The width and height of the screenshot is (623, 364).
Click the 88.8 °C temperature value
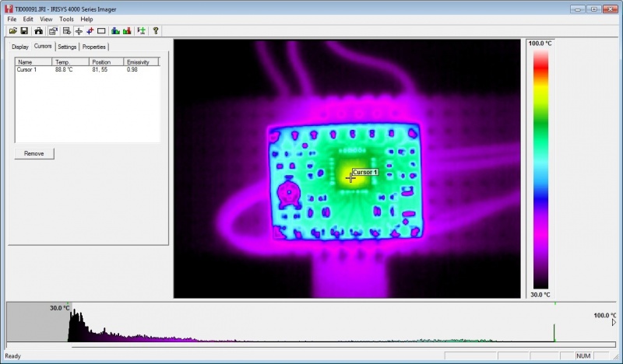(64, 69)
